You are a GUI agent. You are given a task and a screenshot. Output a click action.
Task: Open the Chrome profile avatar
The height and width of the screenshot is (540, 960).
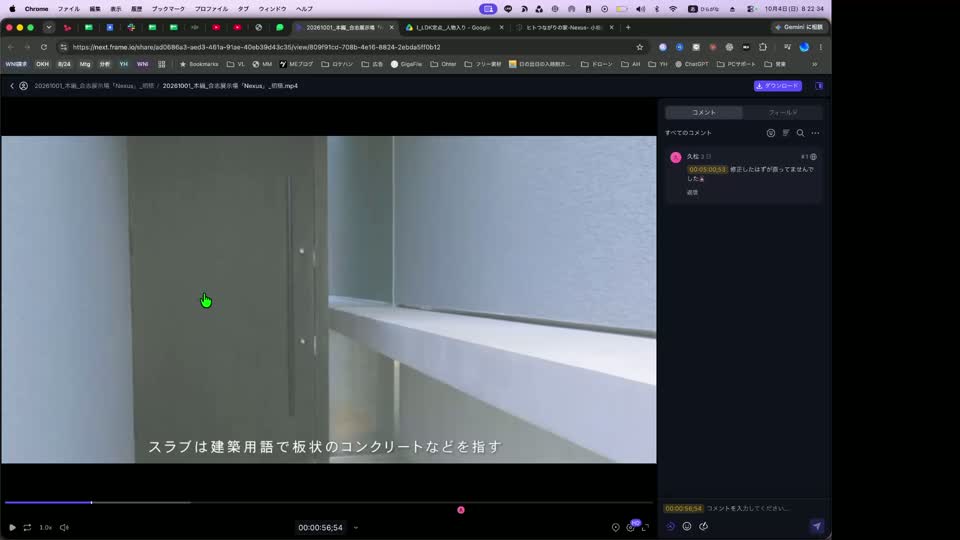click(804, 47)
